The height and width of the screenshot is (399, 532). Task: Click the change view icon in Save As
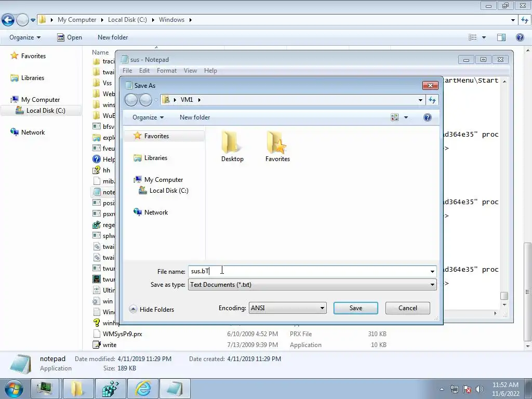point(395,117)
